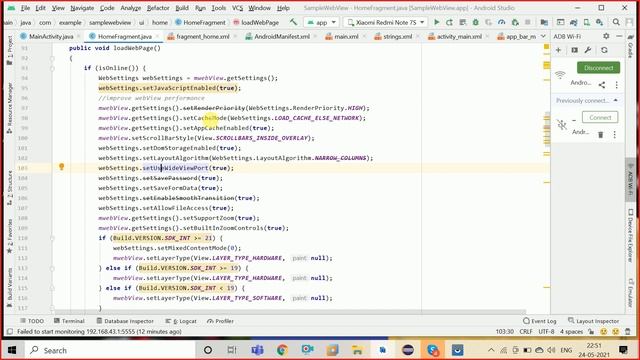Delete the previously connected device with trash icon
The width and height of the screenshot is (640, 360).
[600, 134]
